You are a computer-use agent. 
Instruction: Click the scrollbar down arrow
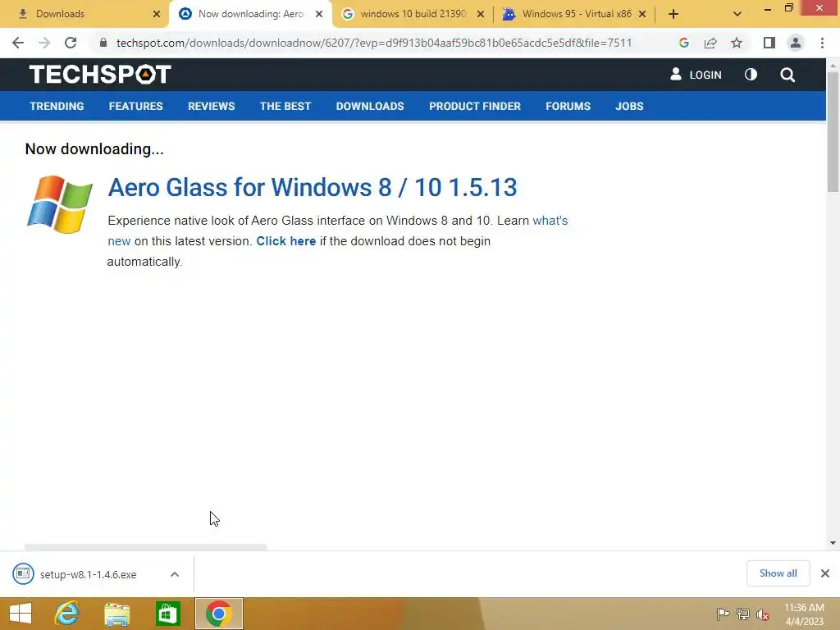(833, 543)
